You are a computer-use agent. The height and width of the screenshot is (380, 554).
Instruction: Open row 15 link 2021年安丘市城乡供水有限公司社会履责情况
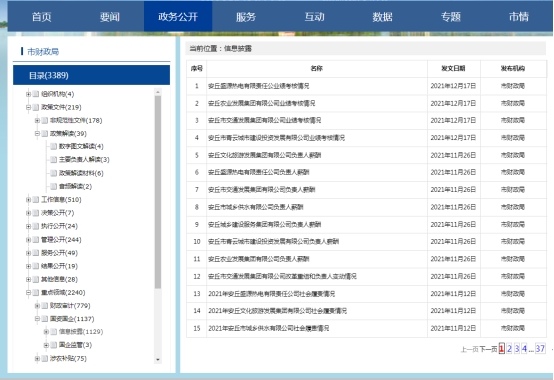[269, 328]
